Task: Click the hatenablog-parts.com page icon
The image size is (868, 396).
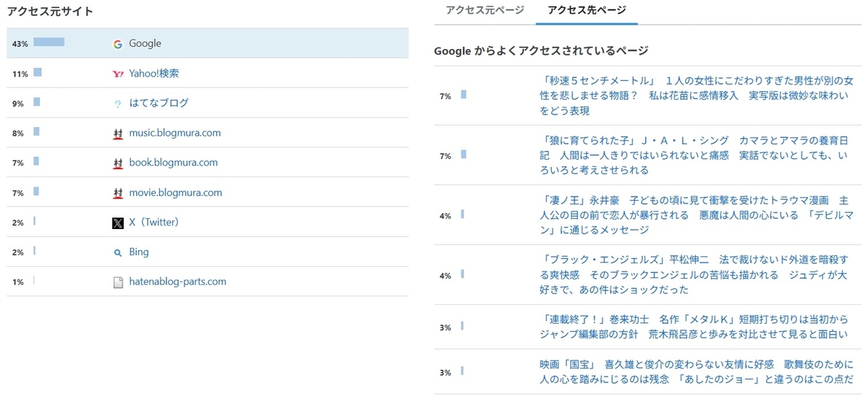Action: (118, 283)
